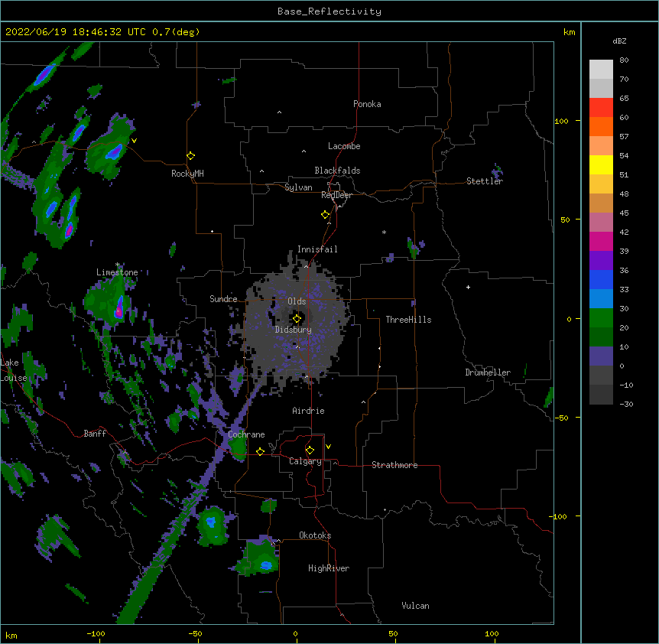659x644 pixels.
Task: Click the HighRiver label
Action: (x=329, y=568)
